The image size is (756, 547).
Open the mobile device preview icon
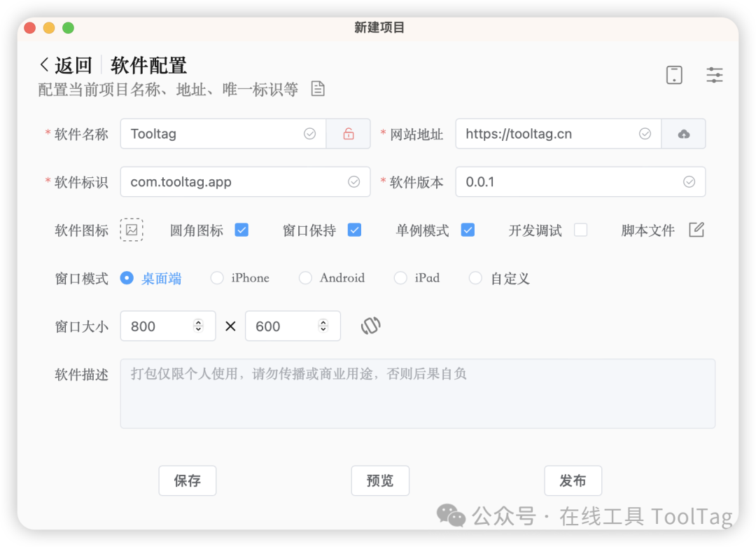tap(674, 75)
